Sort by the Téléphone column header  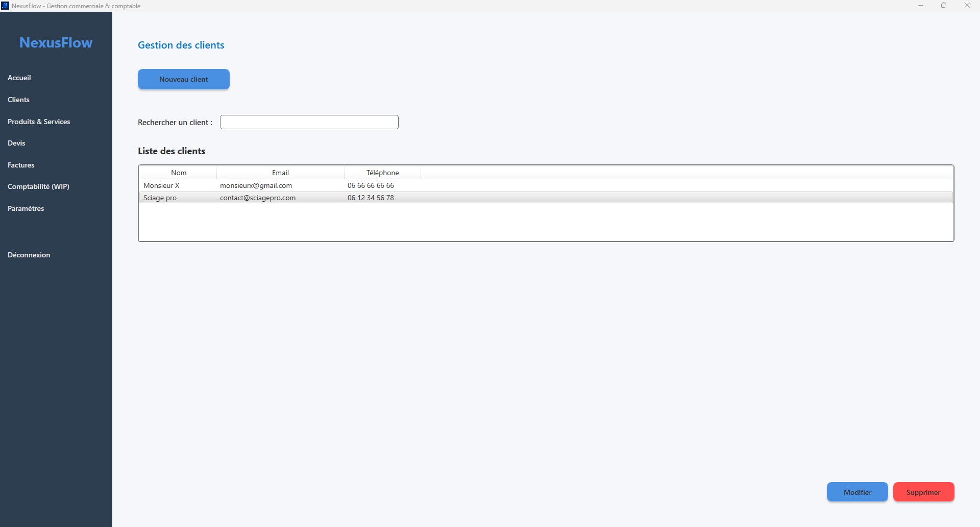pos(382,173)
